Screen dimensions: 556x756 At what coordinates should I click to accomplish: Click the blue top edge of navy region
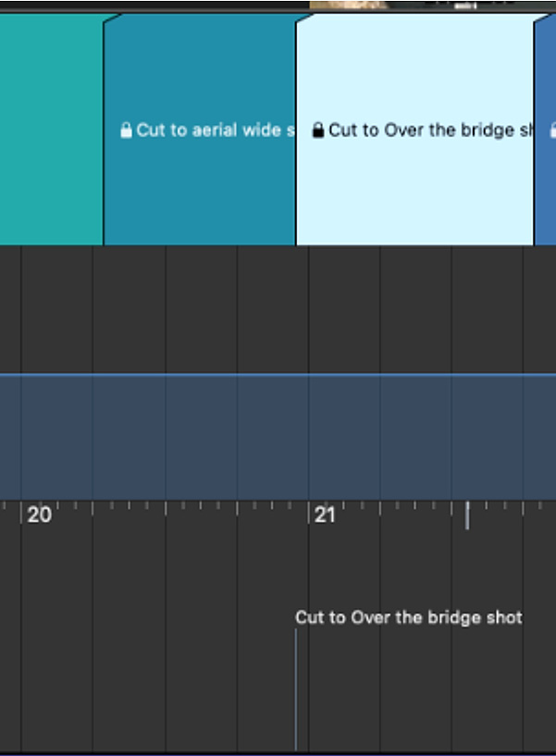pyautogui.click(x=278, y=374)
